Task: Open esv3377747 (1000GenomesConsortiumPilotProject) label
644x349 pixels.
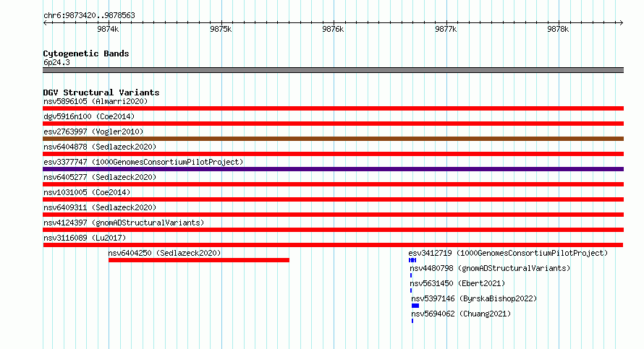Action: [143, 162]
